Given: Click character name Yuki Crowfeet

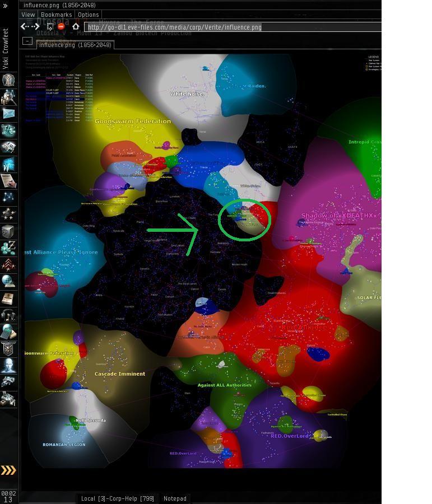Looking at the screenshot, I should pos(6,49).
